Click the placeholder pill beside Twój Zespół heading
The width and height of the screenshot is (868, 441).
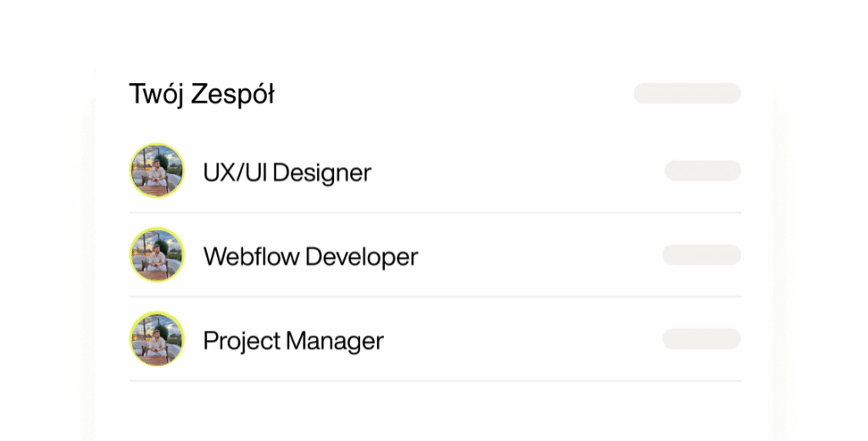pos(687,93)
